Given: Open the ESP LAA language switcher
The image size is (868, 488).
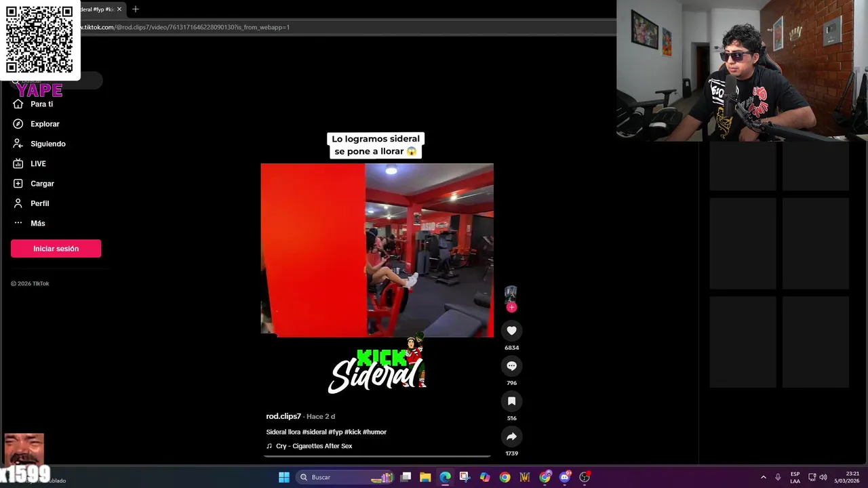Looking at the screenshot, I should point(795,477).
